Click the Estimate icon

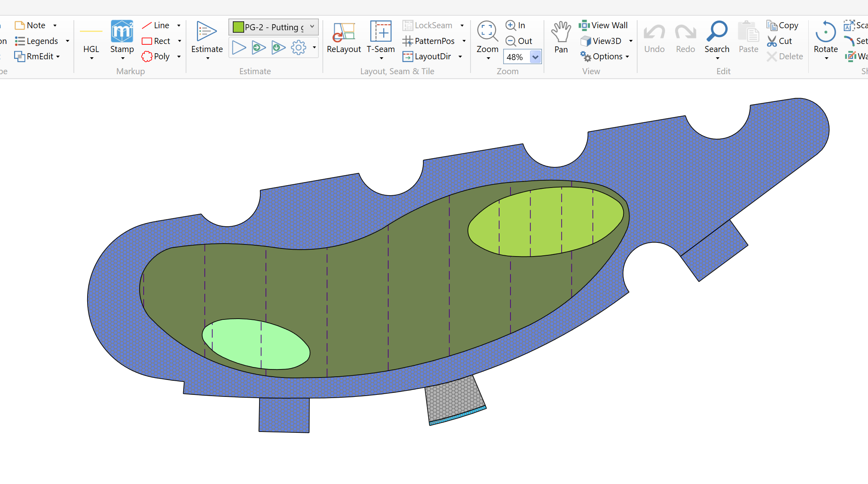pos(207,32)
